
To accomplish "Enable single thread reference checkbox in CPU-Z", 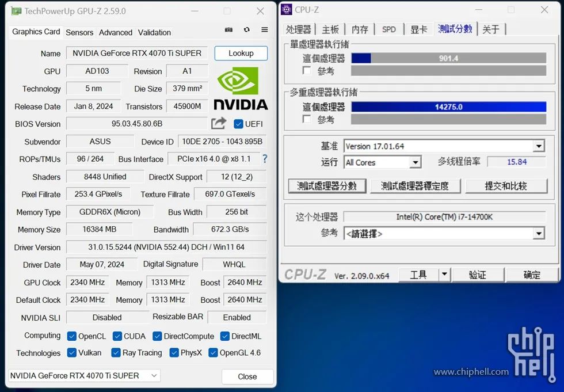I will [x=306, y=70].
